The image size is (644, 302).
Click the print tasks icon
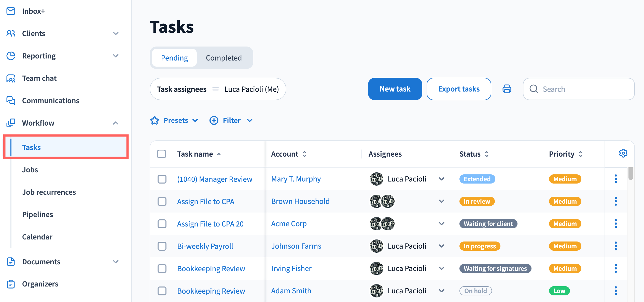[x=507, y=89]
